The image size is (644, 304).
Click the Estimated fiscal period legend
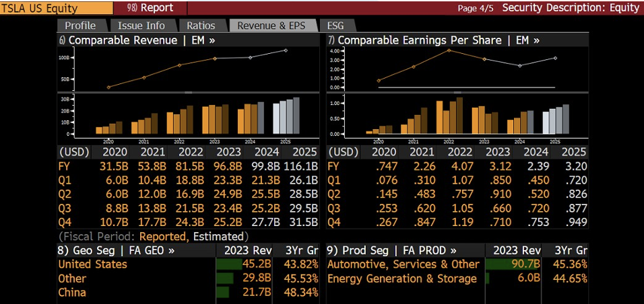click(x=218, y=236)
